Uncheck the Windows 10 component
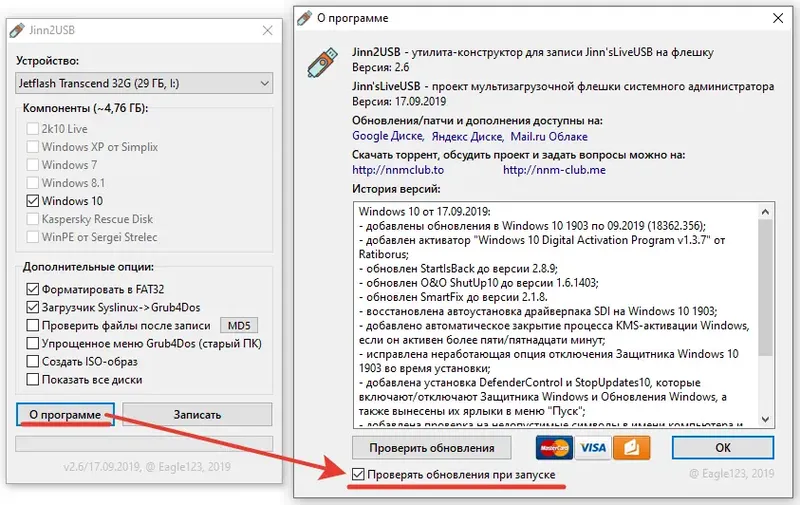 tap(33, 201)
